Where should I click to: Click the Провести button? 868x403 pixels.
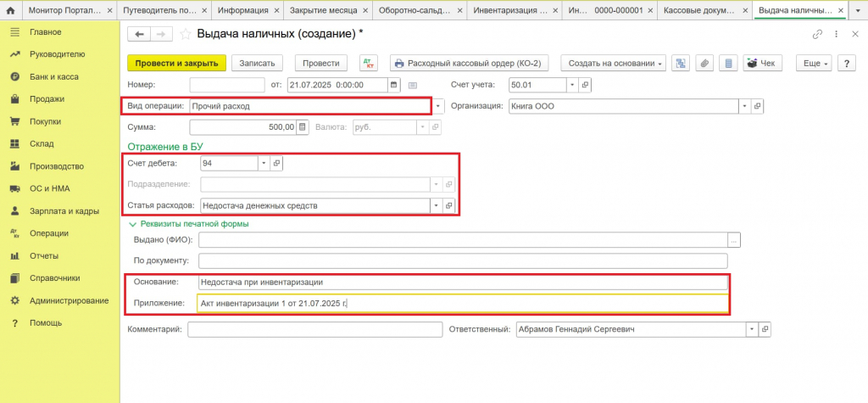click(x=321, y=63)
